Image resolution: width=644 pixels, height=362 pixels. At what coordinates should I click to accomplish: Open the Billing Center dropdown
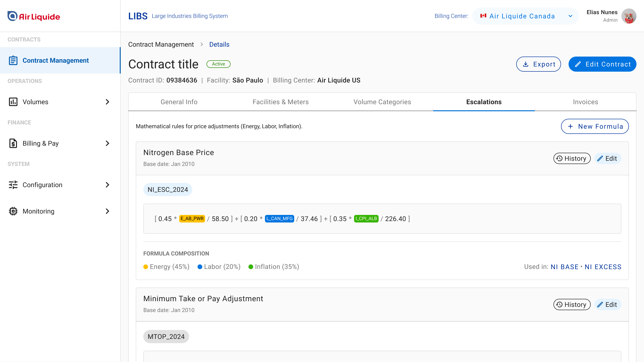coord(525,16)
